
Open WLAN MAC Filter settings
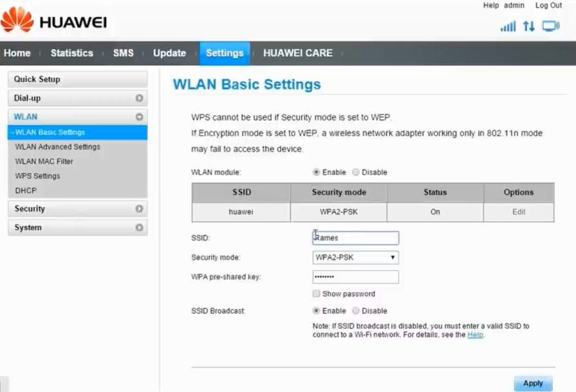44,162
